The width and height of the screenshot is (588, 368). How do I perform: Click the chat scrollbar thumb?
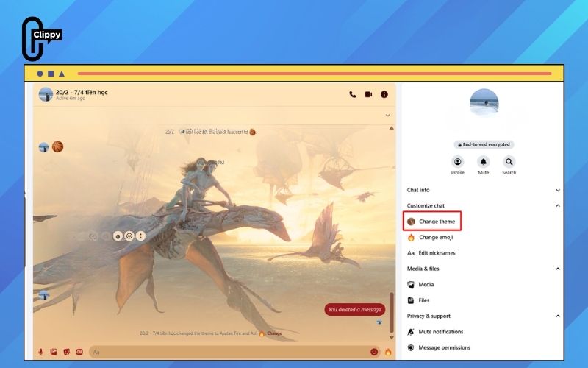392,312
